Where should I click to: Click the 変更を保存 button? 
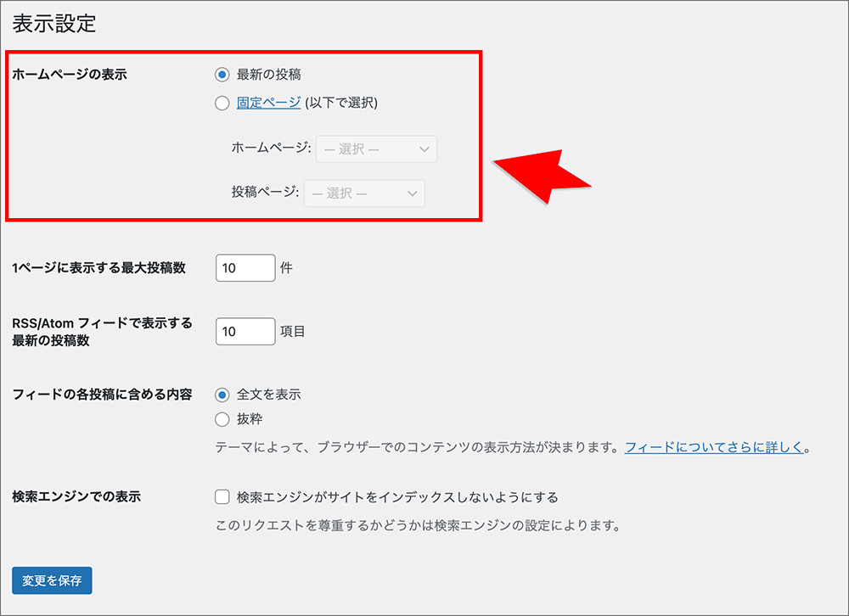coord(52,580)
